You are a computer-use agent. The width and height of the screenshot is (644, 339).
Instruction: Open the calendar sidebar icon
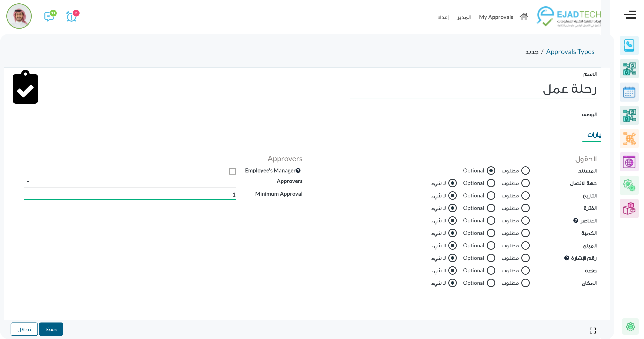point(629,92)
